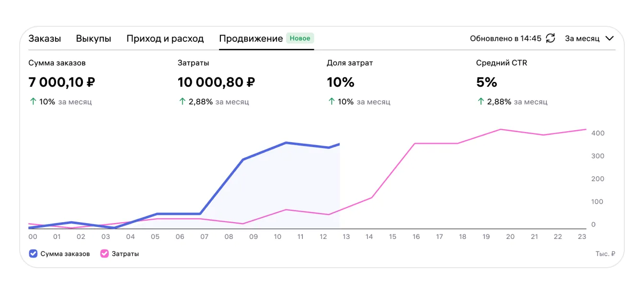The height and width of the screenshot is (294, 644).
Task: Click the Сумма заказов value 7 000,10 ₽
Action: click(x=62, y=82)
